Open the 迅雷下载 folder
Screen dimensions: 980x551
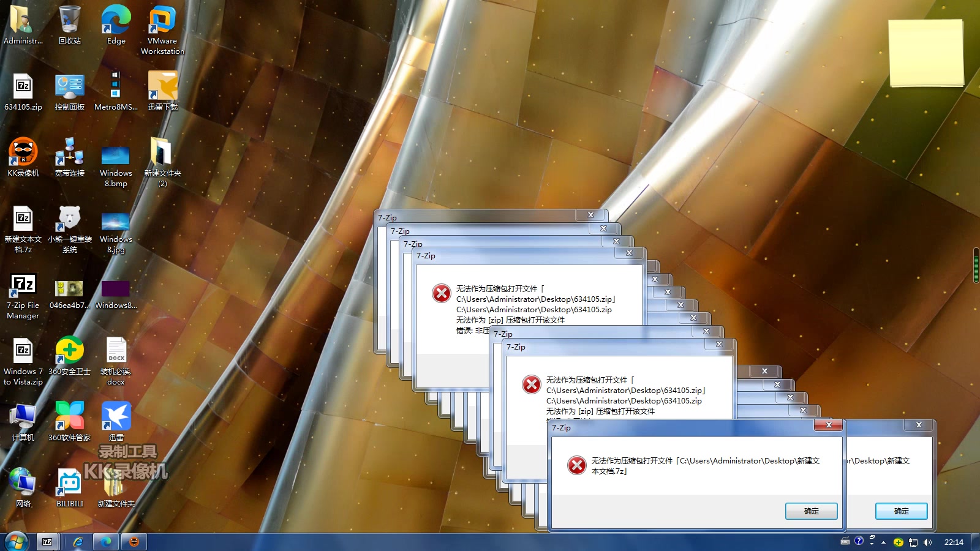click(162, 86)
